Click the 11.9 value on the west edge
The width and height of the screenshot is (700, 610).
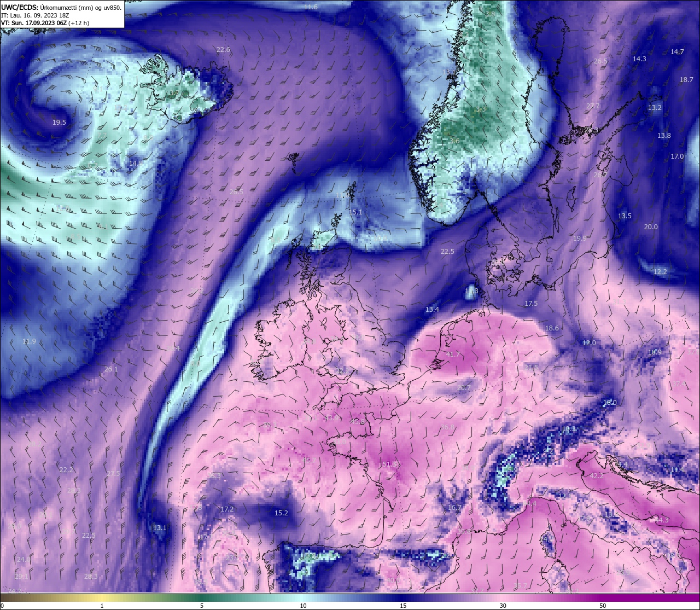coord(29,341)
